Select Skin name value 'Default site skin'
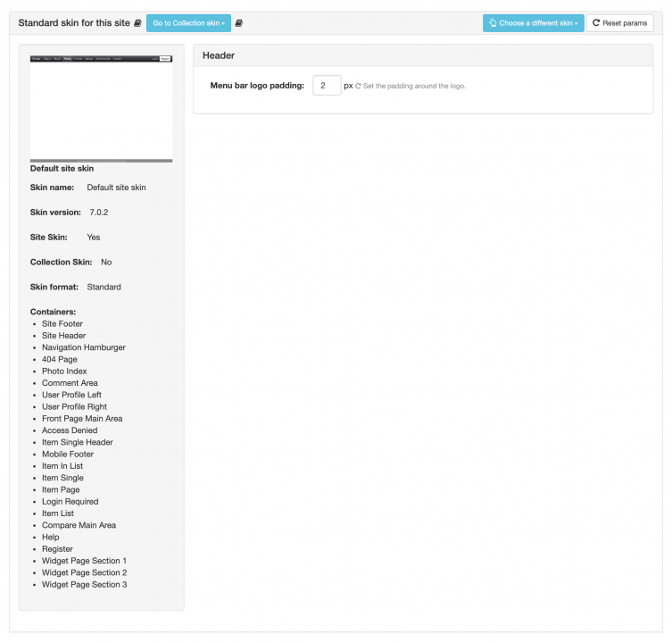Screen dimensions: 672x643 click(x=116, y=188)
